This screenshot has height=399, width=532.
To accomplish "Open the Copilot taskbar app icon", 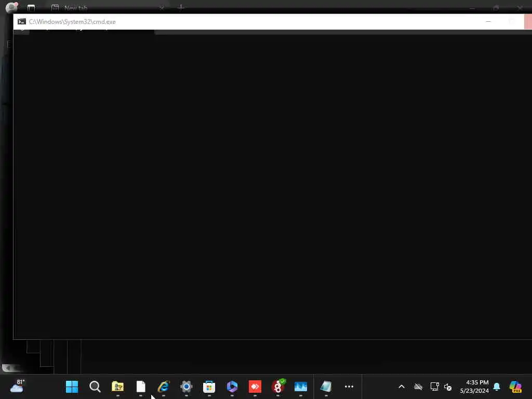I will point(232,387).
